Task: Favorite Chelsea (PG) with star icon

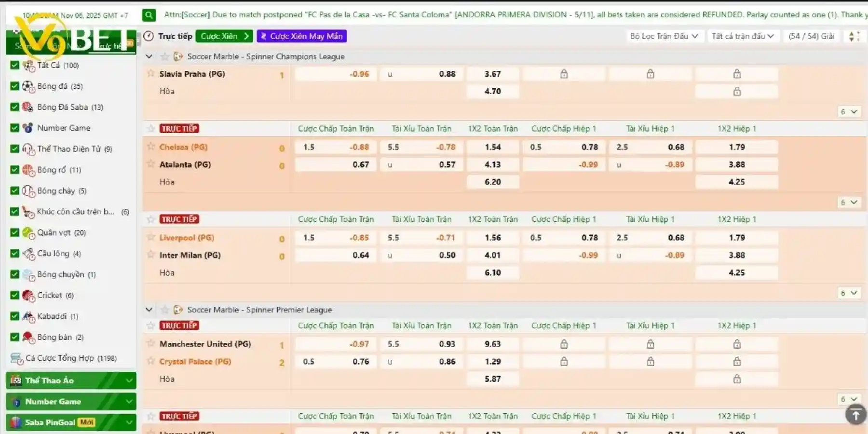Action: click(x=151, y=147)
